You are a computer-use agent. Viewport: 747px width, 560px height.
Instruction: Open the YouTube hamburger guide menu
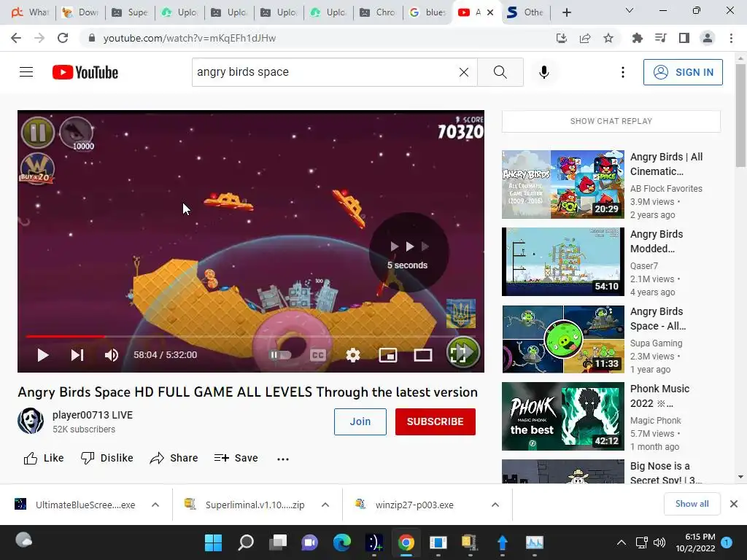[x=26, y=72]
